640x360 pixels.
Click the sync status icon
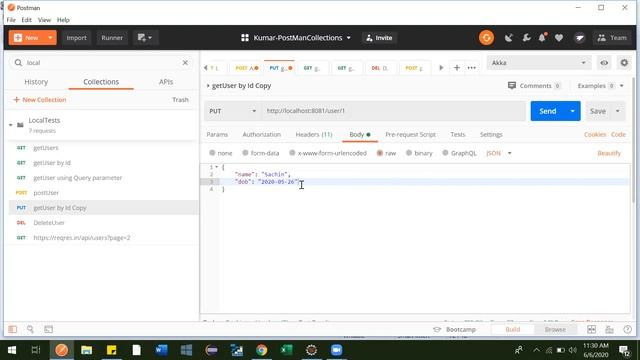coord(486,38)
